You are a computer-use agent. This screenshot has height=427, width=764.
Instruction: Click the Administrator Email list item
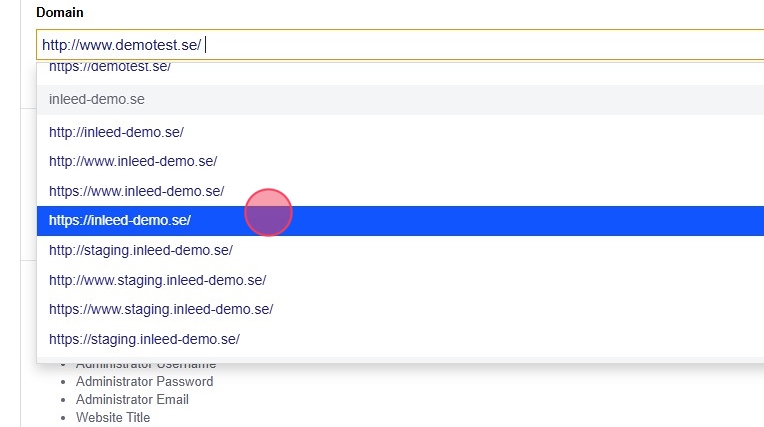pos(132,399)
